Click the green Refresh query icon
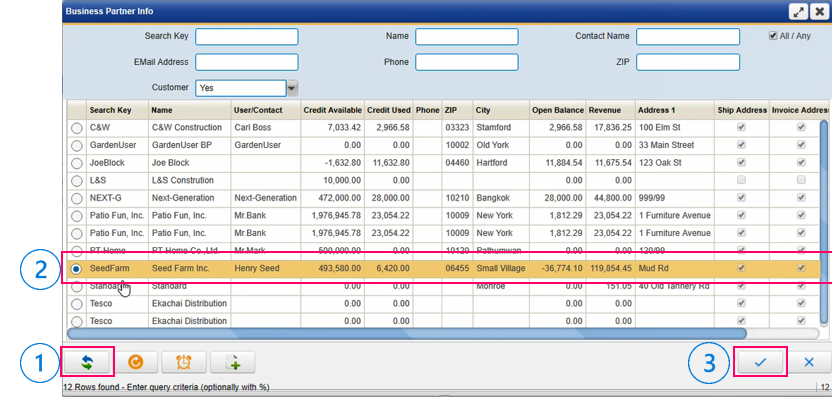The height and width of the screenshot is (399, 832). (87, 362)
